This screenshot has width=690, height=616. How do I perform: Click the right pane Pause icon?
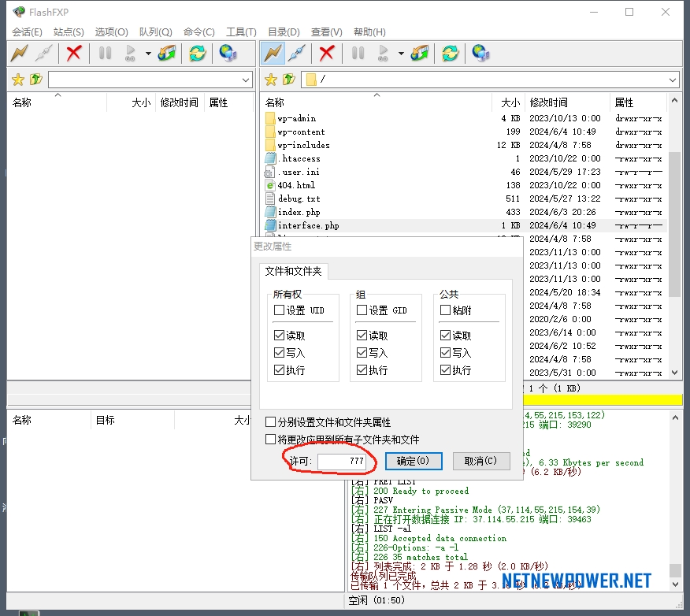click(x=358, y=54)
